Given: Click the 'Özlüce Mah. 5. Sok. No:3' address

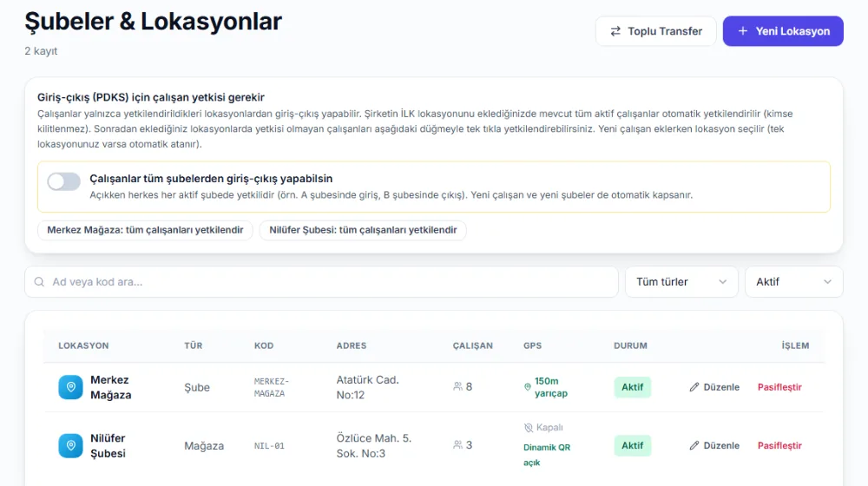Looking at the screenshot, I should (x=373, y=445).
